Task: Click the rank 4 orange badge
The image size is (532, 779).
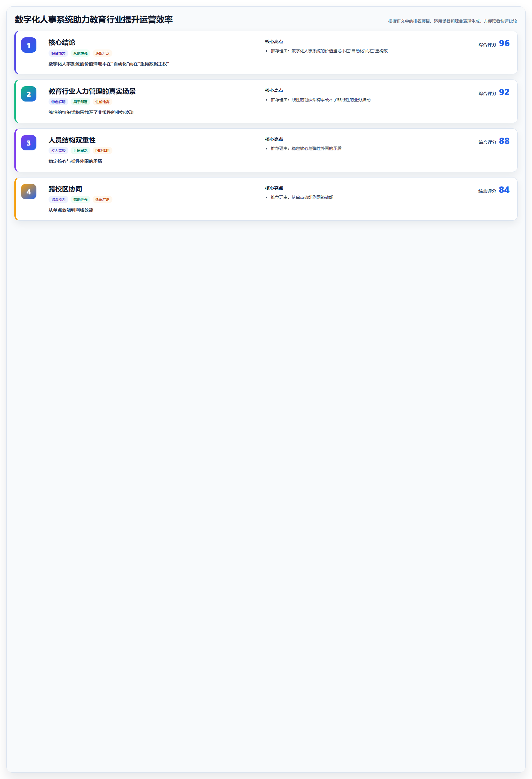Action: point(29,192)
